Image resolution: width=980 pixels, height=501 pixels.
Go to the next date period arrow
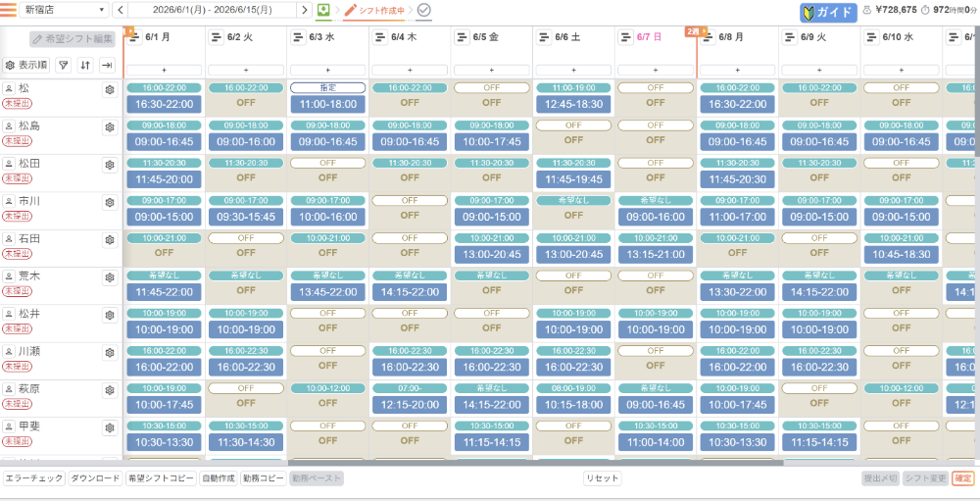(x=305, y=10)
